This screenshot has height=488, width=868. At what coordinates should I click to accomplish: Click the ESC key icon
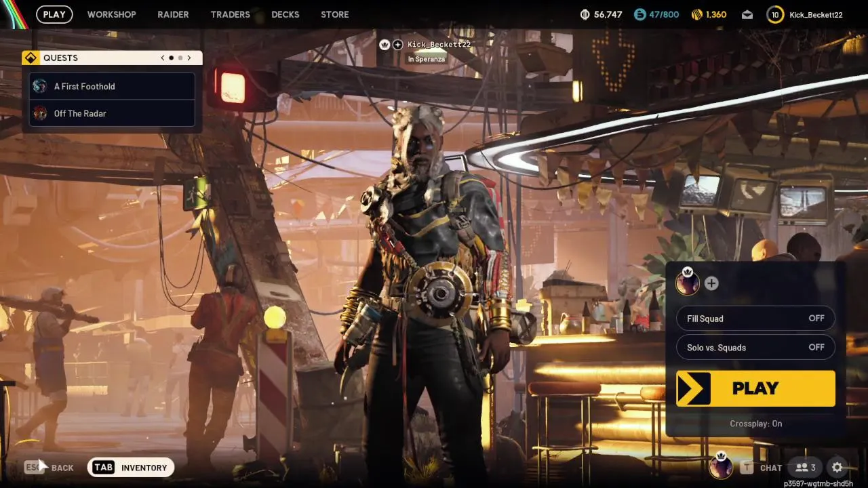click(x=35, y=468)
